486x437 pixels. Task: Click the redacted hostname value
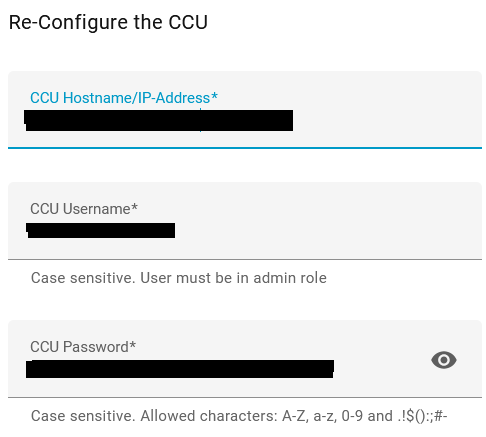click(x=159, y=120)
